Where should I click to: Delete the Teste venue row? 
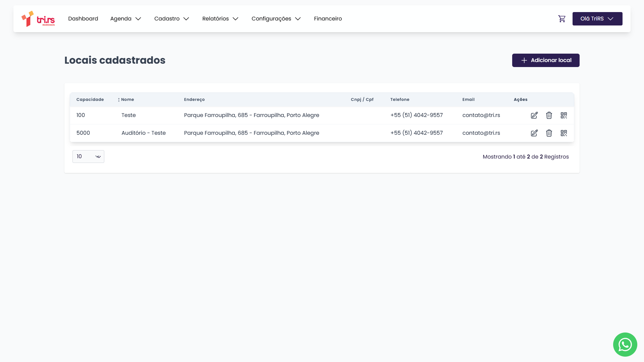tap(549, 115)
